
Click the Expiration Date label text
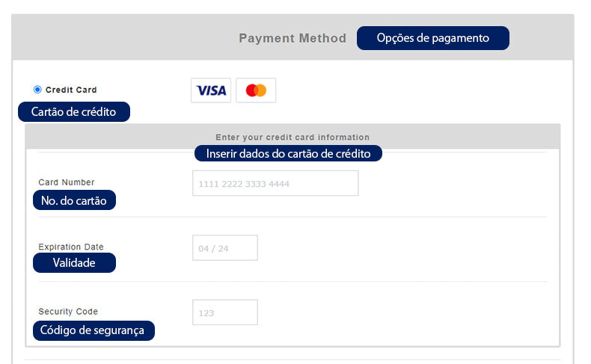coord(71,247)
